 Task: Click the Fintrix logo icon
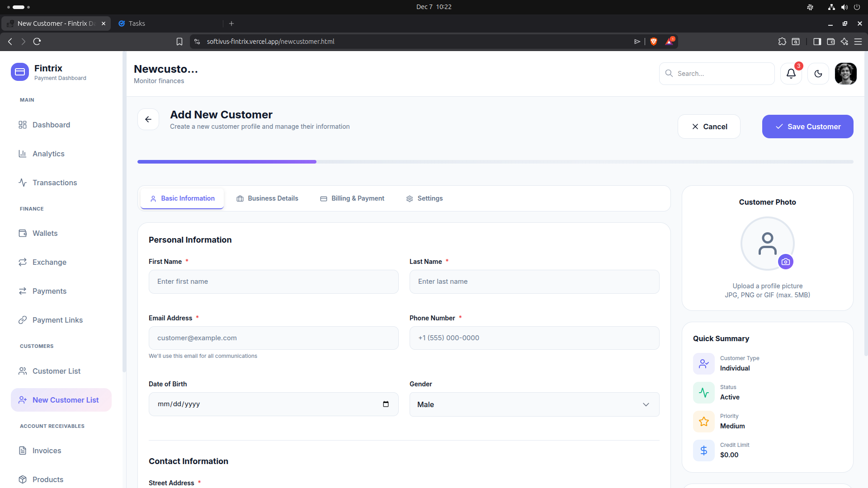[x=20, y=72]
